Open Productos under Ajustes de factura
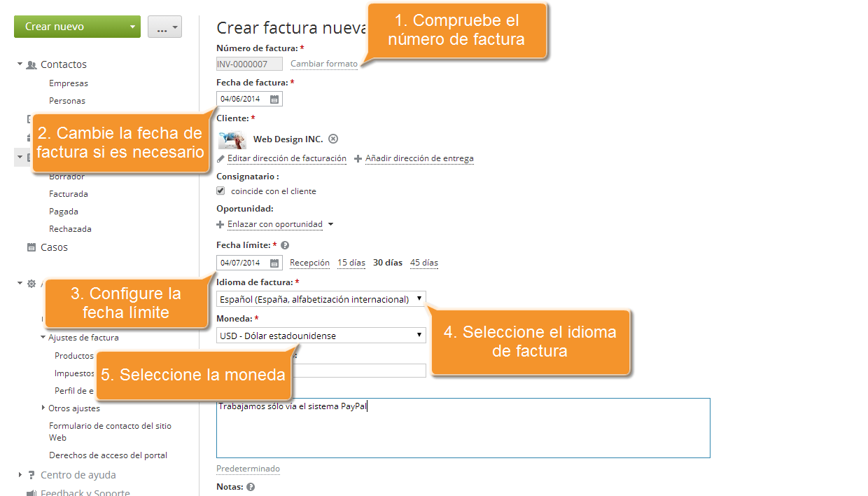Viewport: 868px width, 496px height. 74,356
